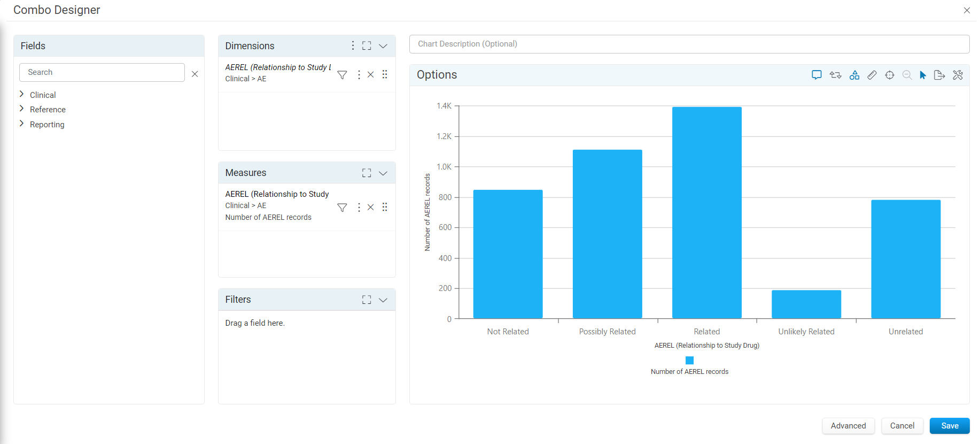Click the AEREL field name in Dimensions
Screen dimensions: 980x444
pos(278,67)
